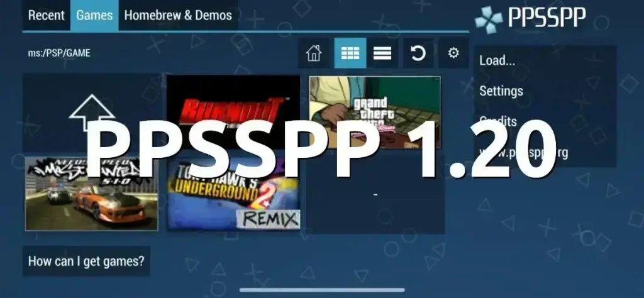
Task: Launch the Burnout game tile
Action: (233, 112)
